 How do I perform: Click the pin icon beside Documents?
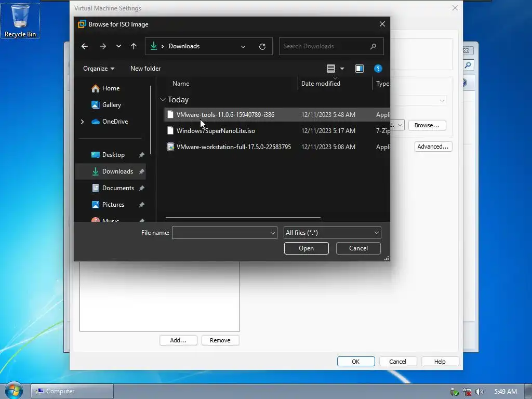click(141, 188)
